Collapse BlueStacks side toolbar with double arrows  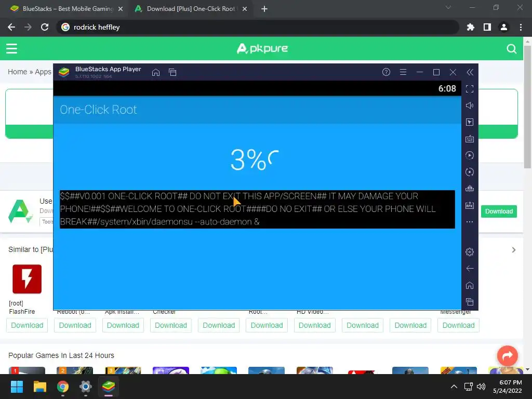pyautogui.click(x=470, y=72)
